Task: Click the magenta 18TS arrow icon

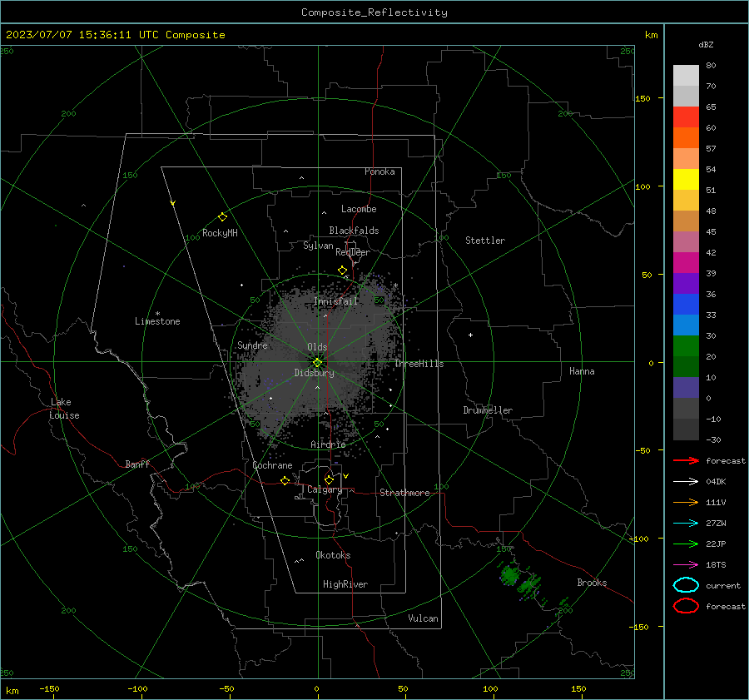Action: click(686, 565)
